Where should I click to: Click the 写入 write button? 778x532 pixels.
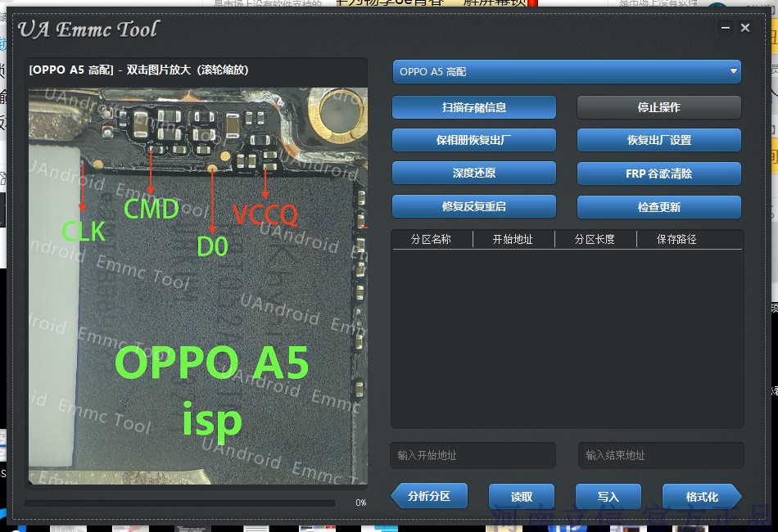pos(608,496)
